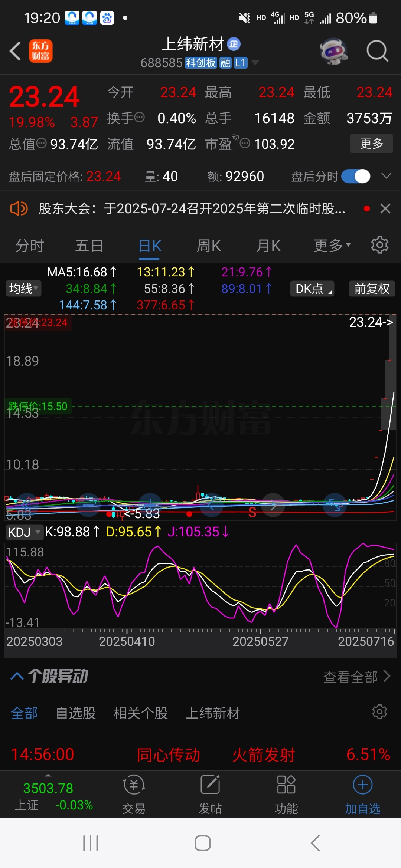Viewport: 401px width, 868px height.
Task: Tap Android home button
Action: (x=203, y=843)
